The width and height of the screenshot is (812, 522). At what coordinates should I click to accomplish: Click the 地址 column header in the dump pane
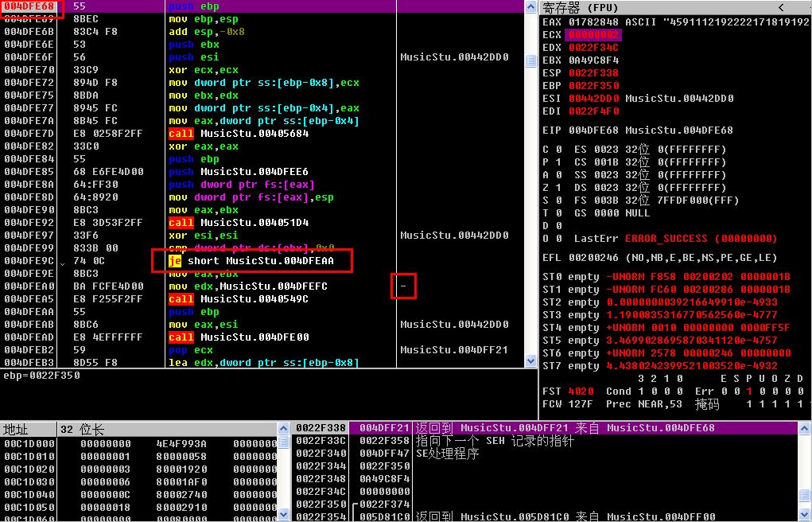coord(29,429)
